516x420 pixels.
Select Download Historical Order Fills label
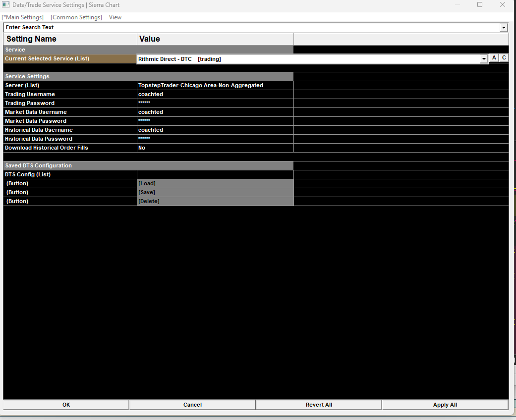[47, 148]
